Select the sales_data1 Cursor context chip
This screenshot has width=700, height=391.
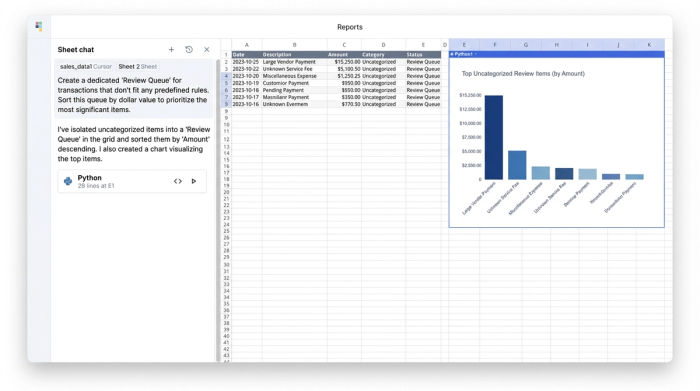coord(86,67)
